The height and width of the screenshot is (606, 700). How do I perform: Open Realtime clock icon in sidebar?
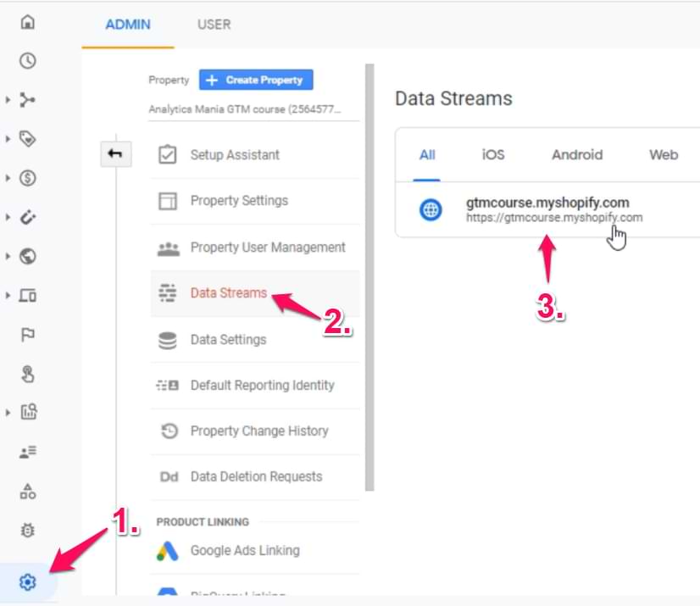coord(27,61)
